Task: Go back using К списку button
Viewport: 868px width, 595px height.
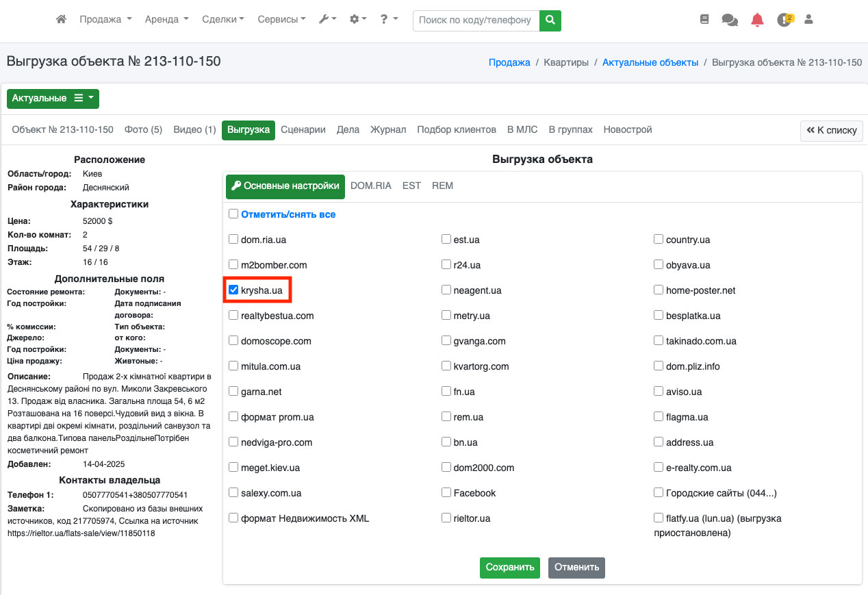Action: coord(831,130)
